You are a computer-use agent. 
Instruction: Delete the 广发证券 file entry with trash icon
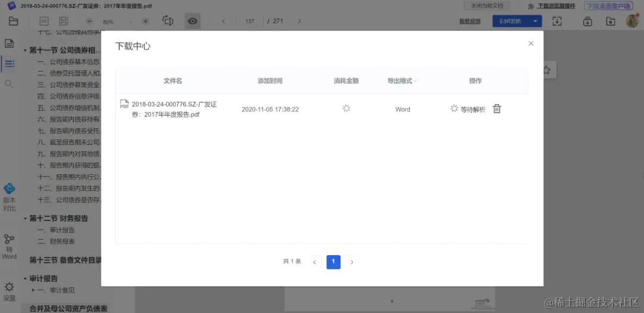click(x=497, y=109)
